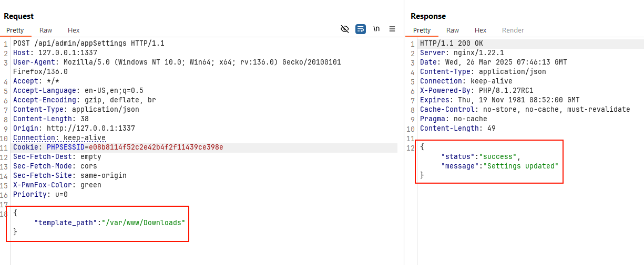Click the Sec-Fetch-Site: same-origin header

pos(70,176)
